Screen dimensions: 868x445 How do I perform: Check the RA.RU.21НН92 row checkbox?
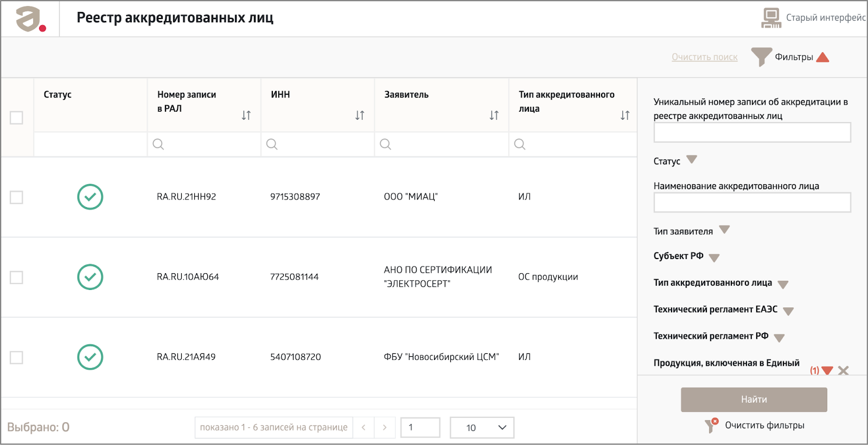17,197
